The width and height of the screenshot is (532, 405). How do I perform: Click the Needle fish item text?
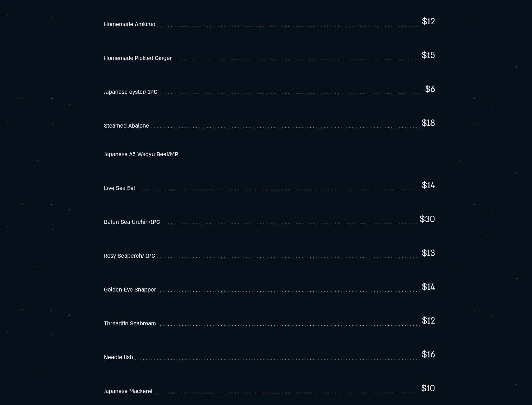click(118, 357)
